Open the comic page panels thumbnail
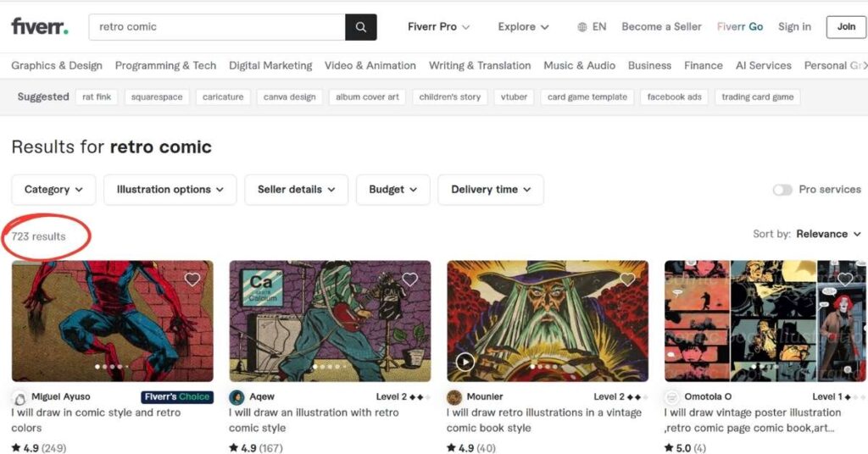 765,321
